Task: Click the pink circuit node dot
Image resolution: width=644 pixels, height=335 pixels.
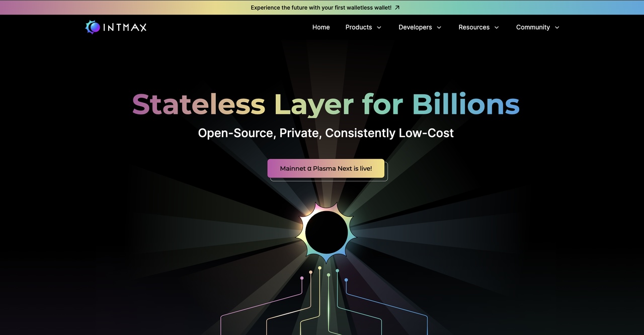Action: coord(302,278)
